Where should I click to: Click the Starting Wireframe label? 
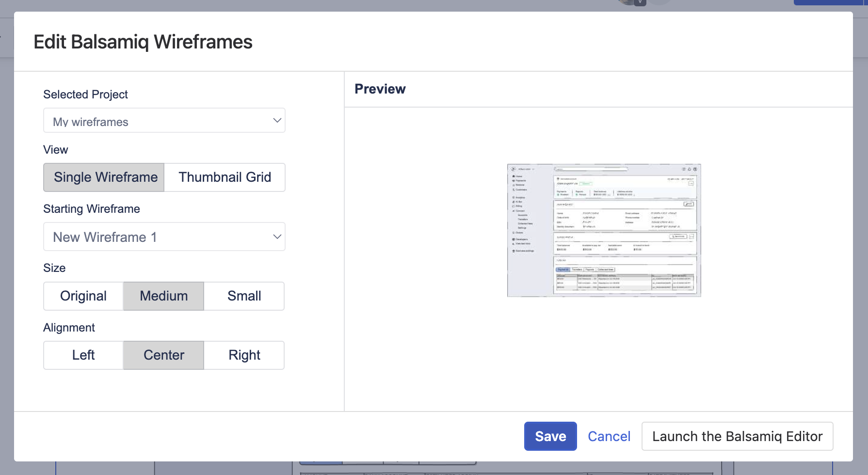(92, 209)
